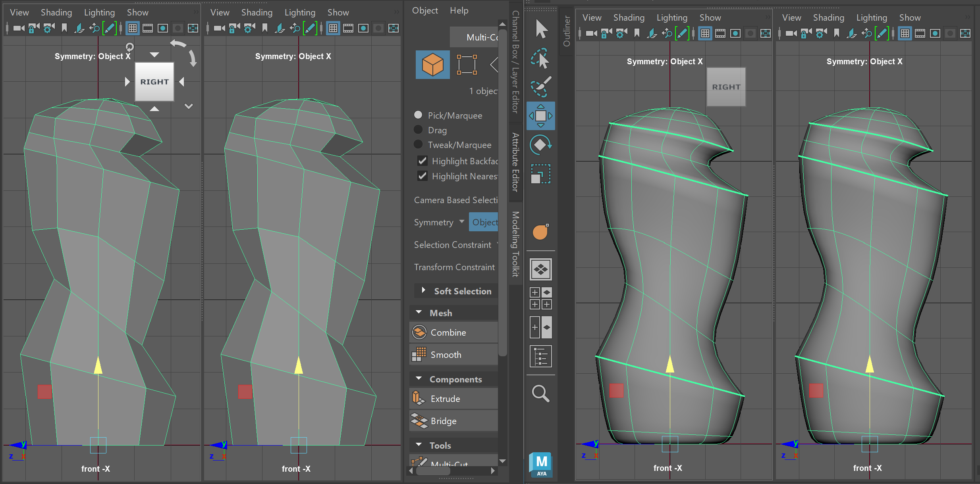Expand the Soft Selection section
The image size is (980, 484).
423,290
